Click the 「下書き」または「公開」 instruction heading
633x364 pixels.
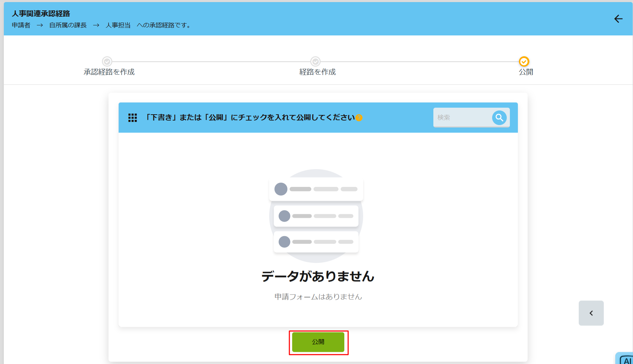coord(249,118)
